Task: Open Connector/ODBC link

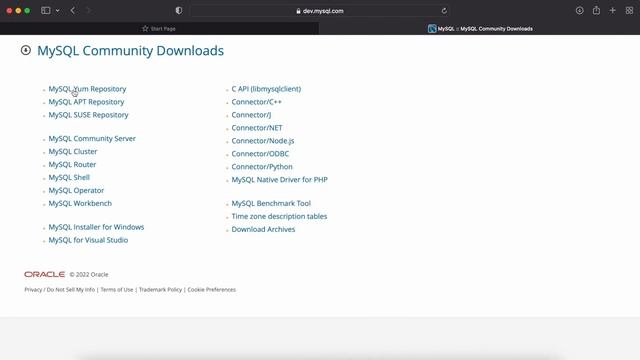Action: tap(260, 154)
